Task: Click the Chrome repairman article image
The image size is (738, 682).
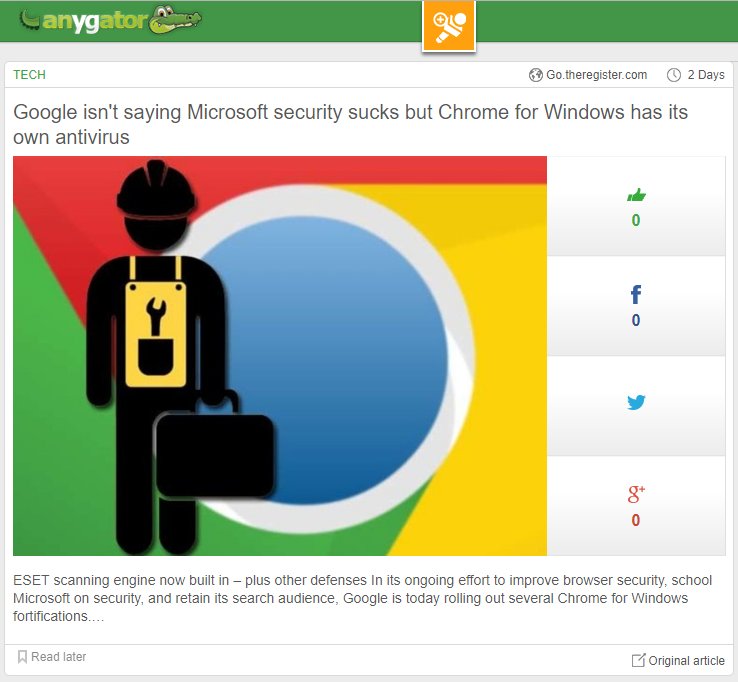Action: 280,356
